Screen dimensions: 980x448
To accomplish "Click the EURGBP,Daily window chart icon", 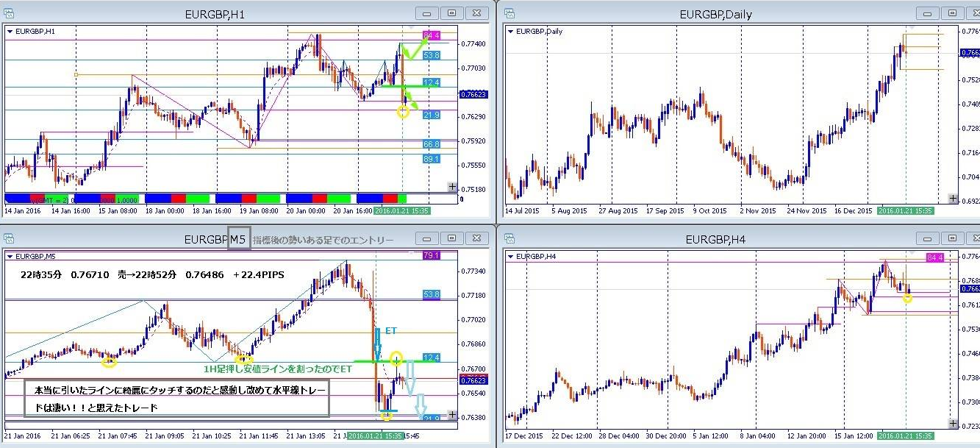I will coord(508,13).
